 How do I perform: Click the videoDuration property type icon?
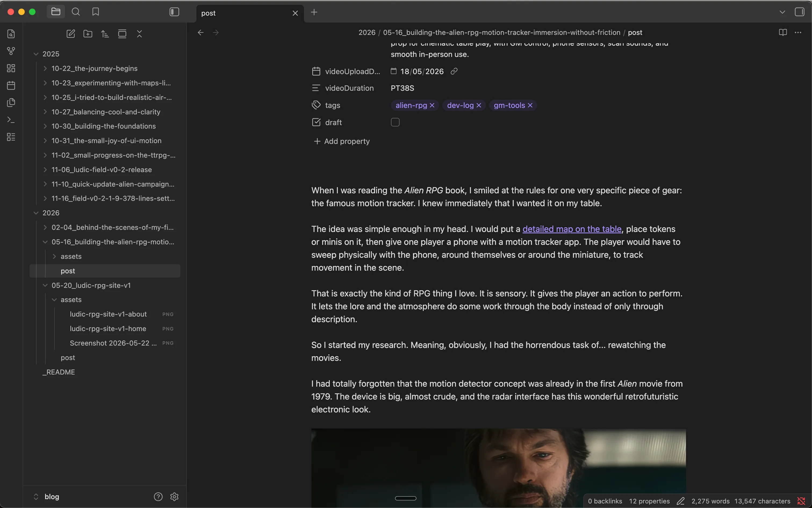coord(316,88)
